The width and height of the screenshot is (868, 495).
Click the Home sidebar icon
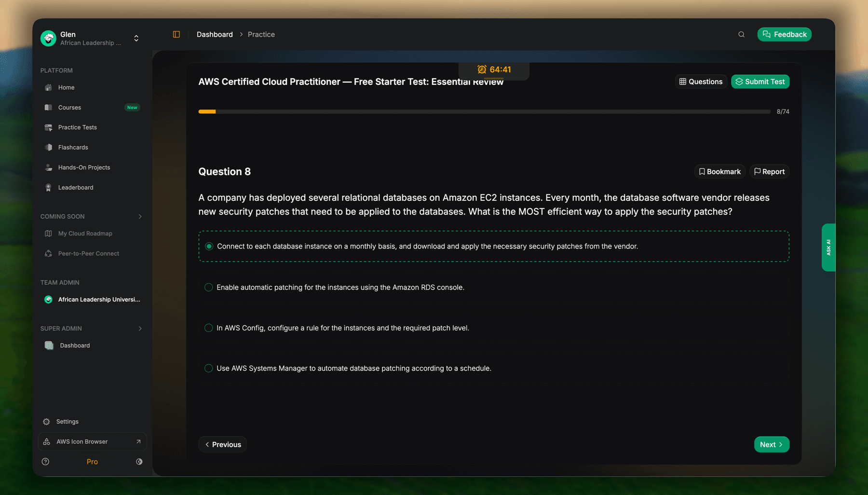[48, 87]
